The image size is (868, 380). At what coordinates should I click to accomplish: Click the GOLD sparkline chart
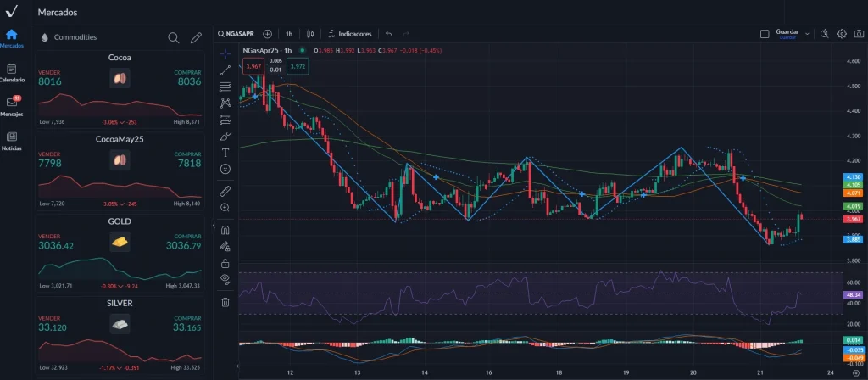click(120, 268)
